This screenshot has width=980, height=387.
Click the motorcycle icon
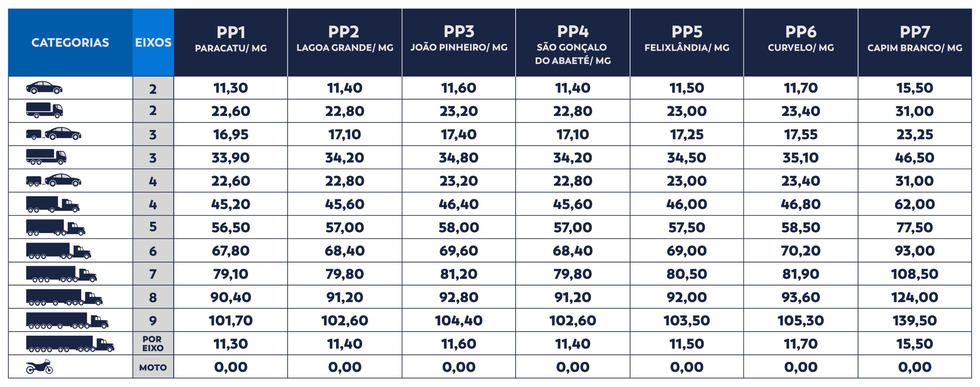click(39, 367)
